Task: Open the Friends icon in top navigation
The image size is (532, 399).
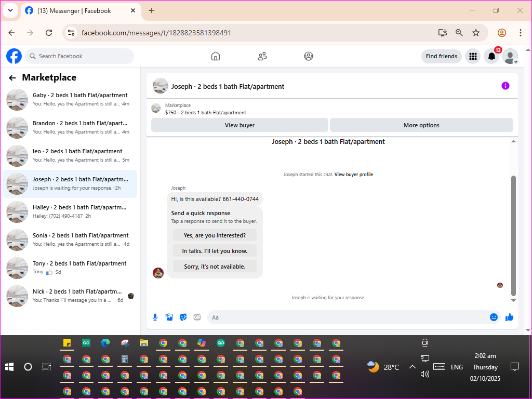Action: click(x=262, y=56)
